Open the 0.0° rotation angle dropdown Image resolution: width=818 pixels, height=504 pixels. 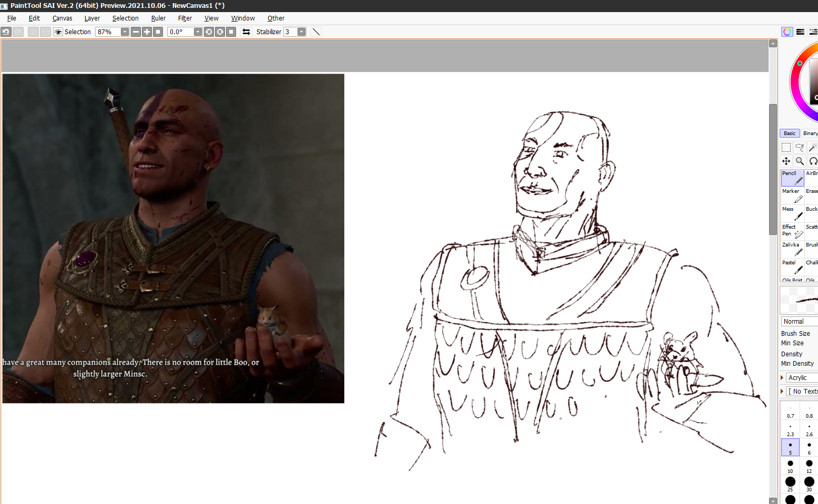click(x=198, y=32)
